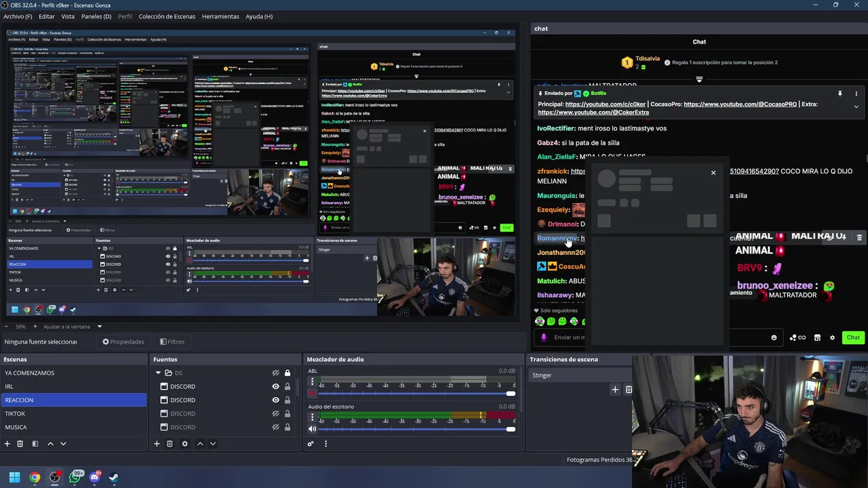Show the bottommost DISCORD source
The image size is (868, 488).
coord(275,427)
